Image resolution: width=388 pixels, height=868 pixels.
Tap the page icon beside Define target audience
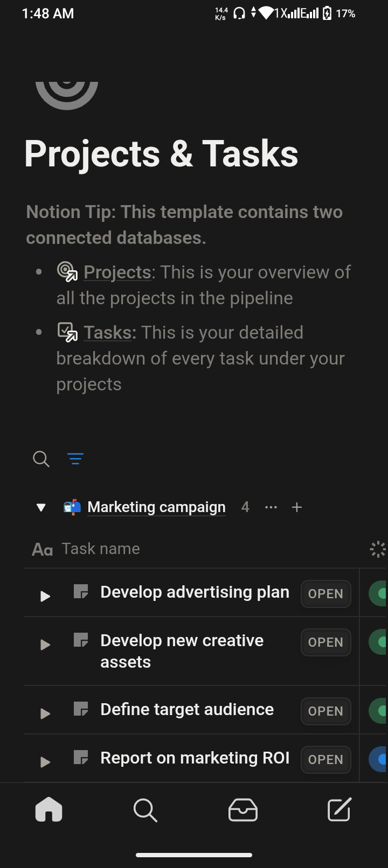click(x=81, y=709)
